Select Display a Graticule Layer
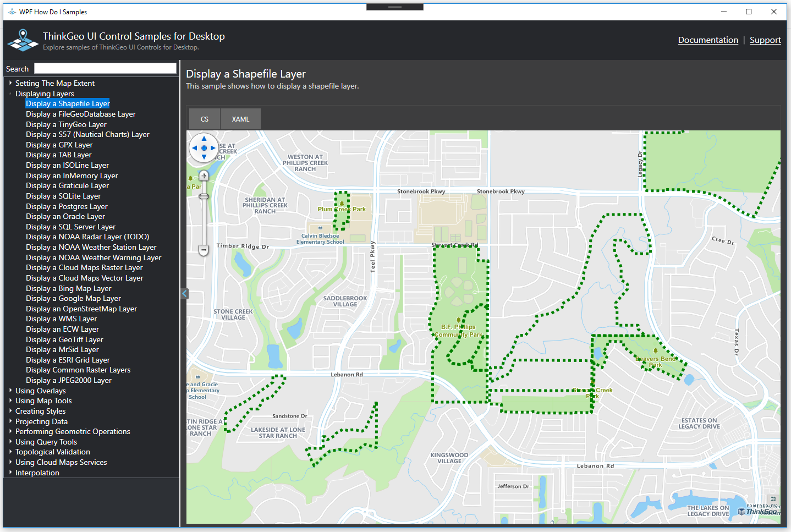Viewport: 791px width, 532px height. pos(67,185)
